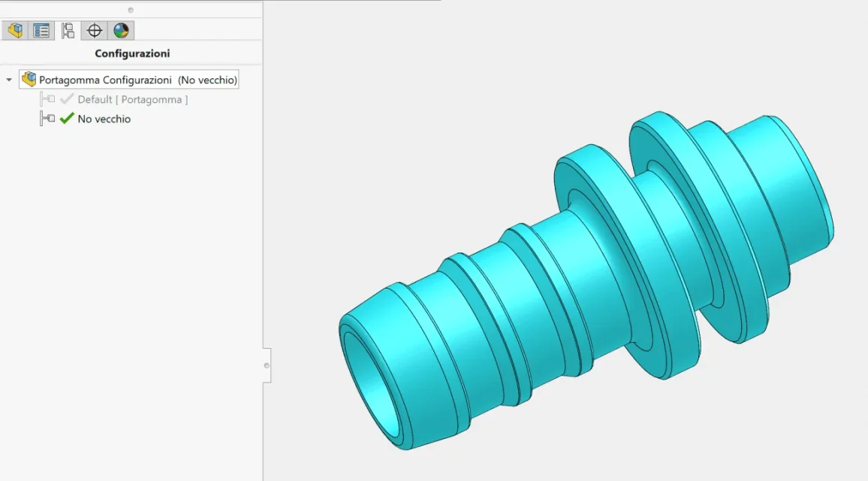Click the configuration icon beside Default row
This screenshot has height=481, width=868.
pyautogui.click(x=47, y=100)
